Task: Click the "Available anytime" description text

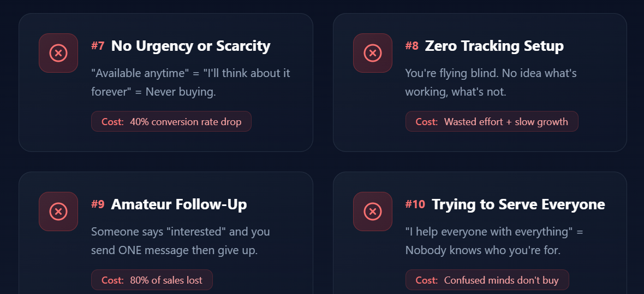Action: [x=190, y=82]
